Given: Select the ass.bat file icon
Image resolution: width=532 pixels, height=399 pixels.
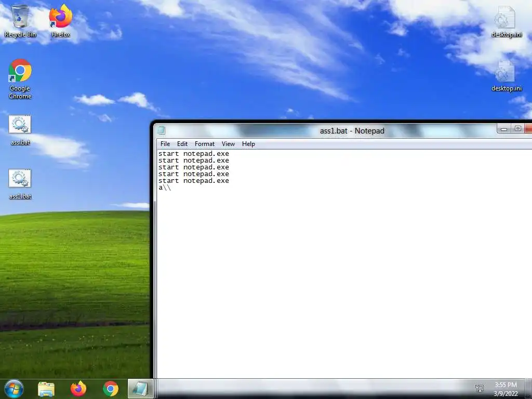Looking at the screenshot, I should (20, 130).
